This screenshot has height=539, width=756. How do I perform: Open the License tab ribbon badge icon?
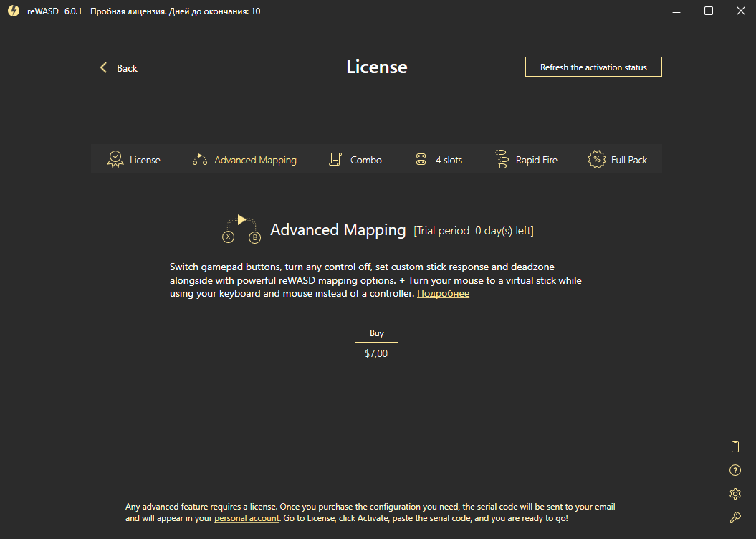(x=115, y=160)
